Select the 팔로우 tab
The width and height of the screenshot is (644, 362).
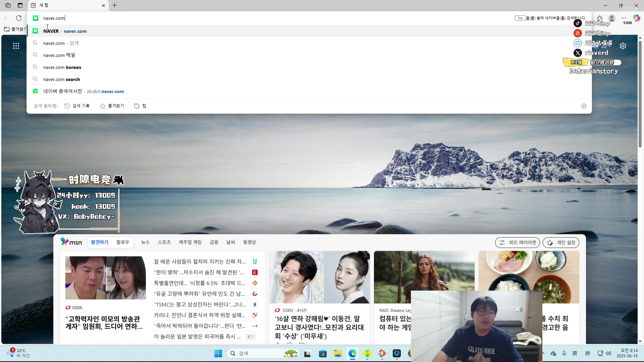(122, 242)
